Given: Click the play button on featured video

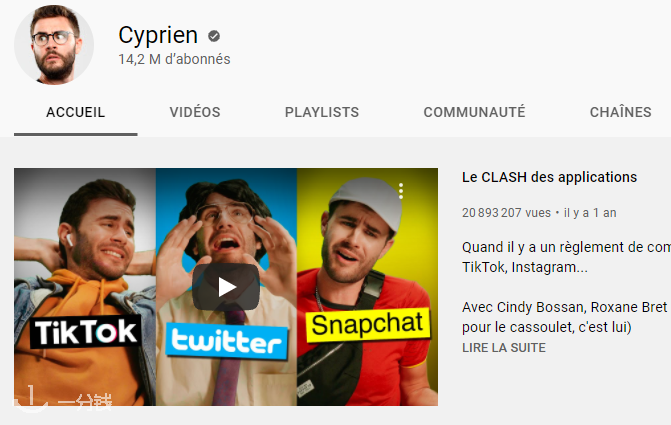Looking at the screenshot, I should pos(226,287).
